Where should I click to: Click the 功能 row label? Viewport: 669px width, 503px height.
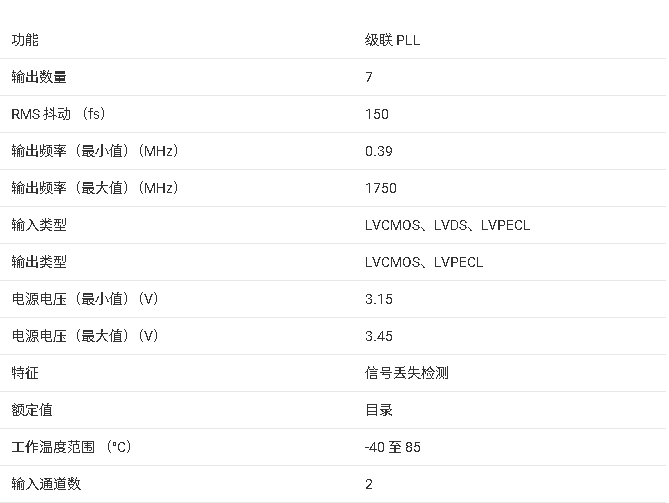pyautogui.click(x=25, y=40)
